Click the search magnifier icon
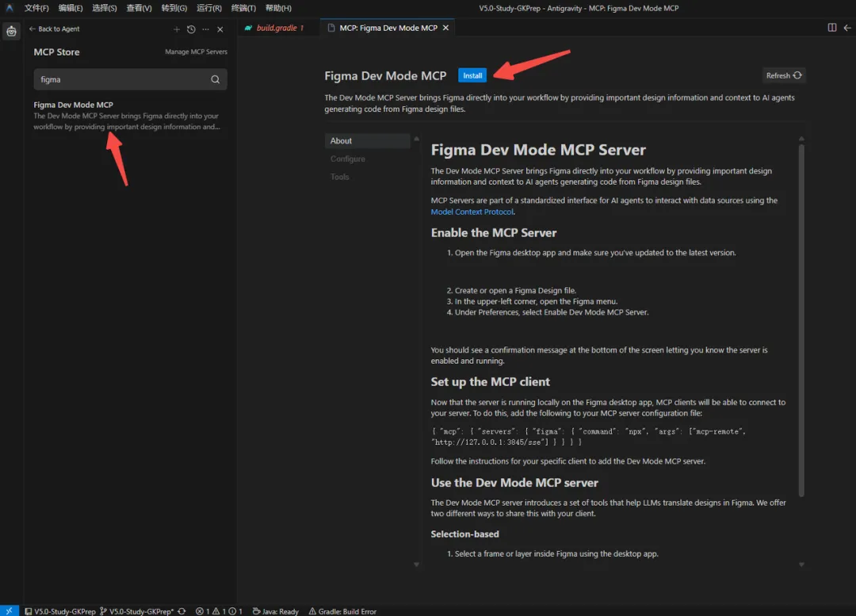This screenshot has height=616, width=856. (215, 80)
